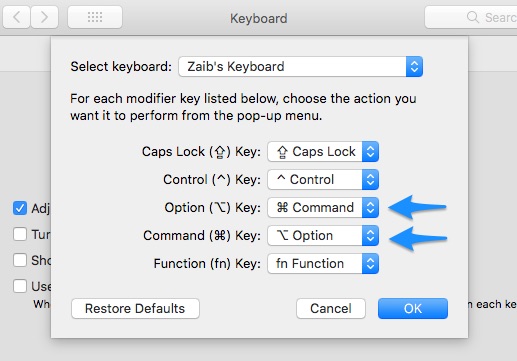This screenshot has height=361, width=517.
Task: Uncheck the checked Adj checkbox
Action: coord(20,208)
